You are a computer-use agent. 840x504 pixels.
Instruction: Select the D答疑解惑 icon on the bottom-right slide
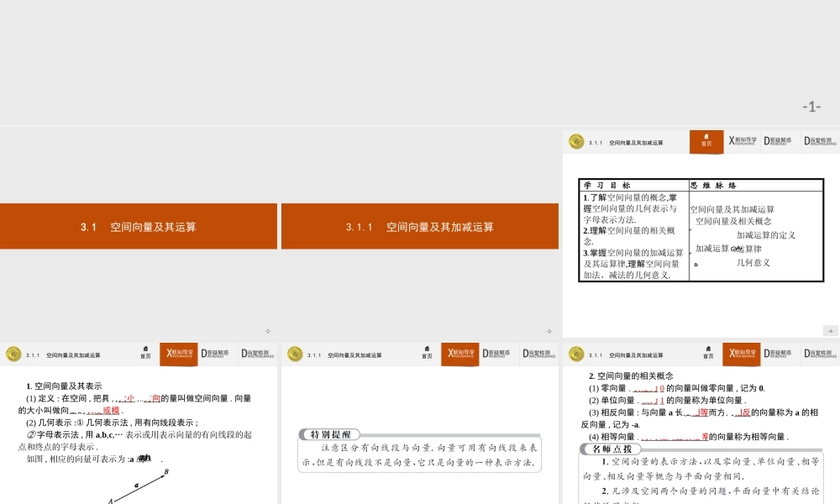click(780, 354)
